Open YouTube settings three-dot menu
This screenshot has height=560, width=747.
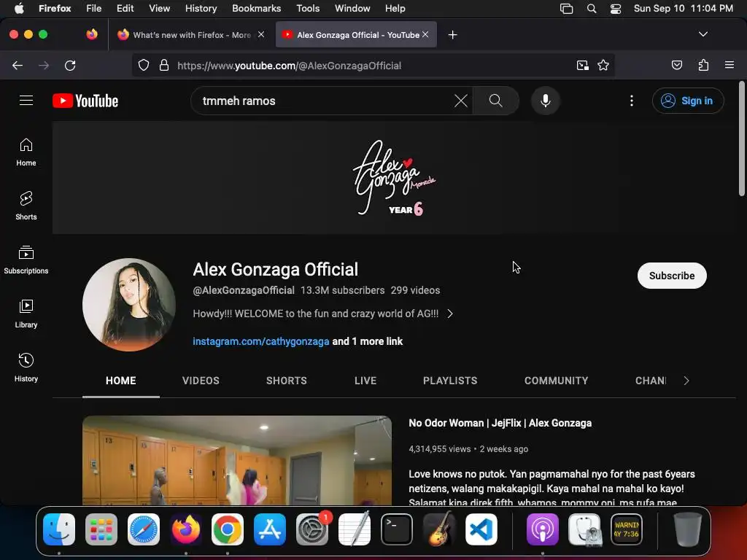tap(631, 101)
